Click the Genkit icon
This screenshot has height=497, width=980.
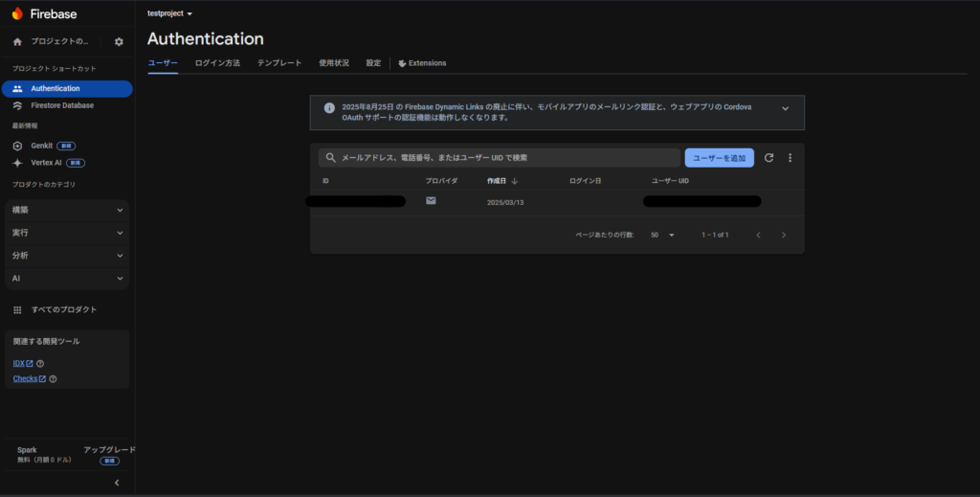(17, 146)
